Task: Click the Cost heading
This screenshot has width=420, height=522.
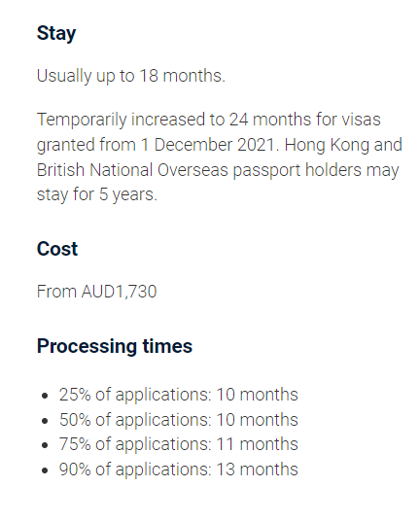Action: [x=57, y=249]
